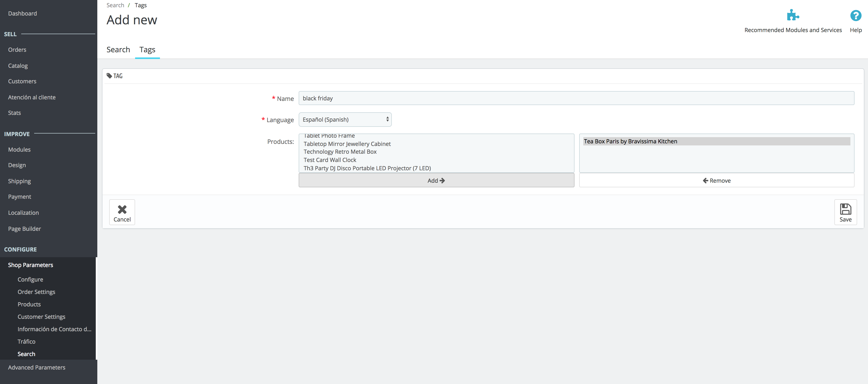The image size is (868, 384).
Task: Open Order Settings submenu item
Action: click(x=36, y=292)
